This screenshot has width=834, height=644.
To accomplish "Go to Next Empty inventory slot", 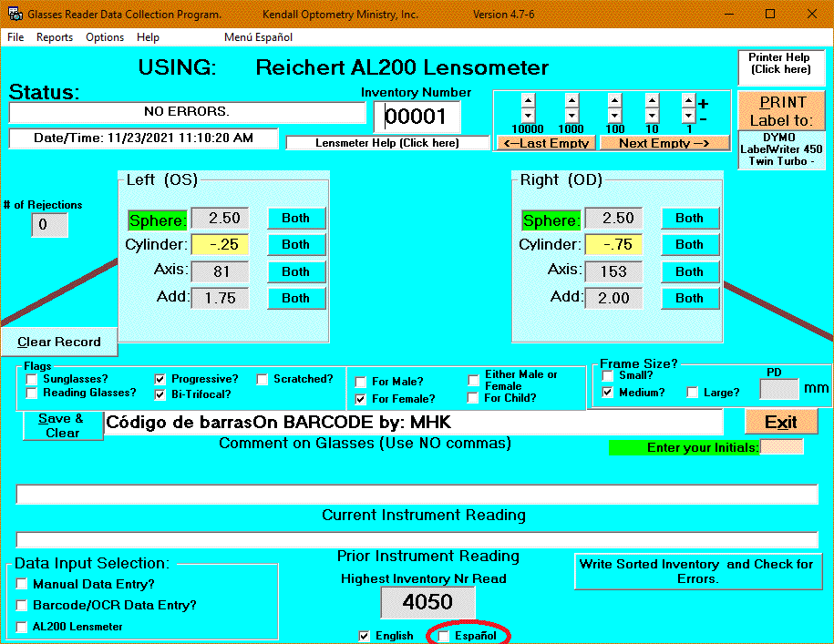I will tap(664, 143).
